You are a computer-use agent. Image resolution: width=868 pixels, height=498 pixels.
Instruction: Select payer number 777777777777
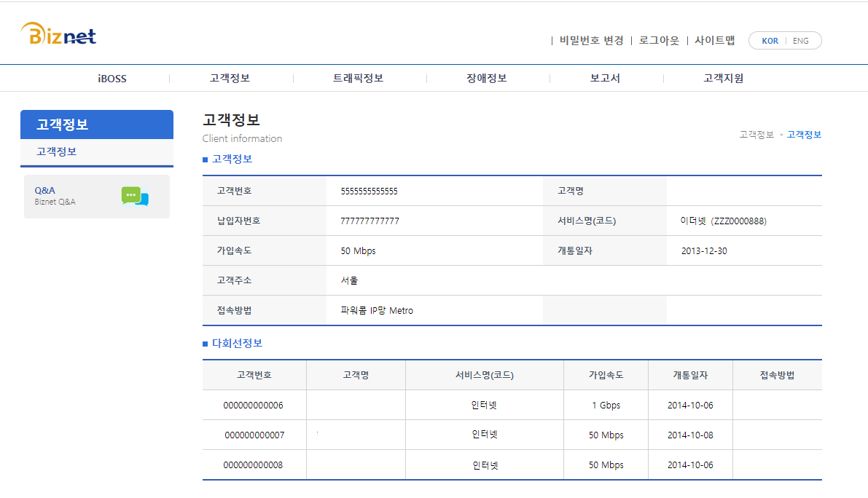(370, 221)
